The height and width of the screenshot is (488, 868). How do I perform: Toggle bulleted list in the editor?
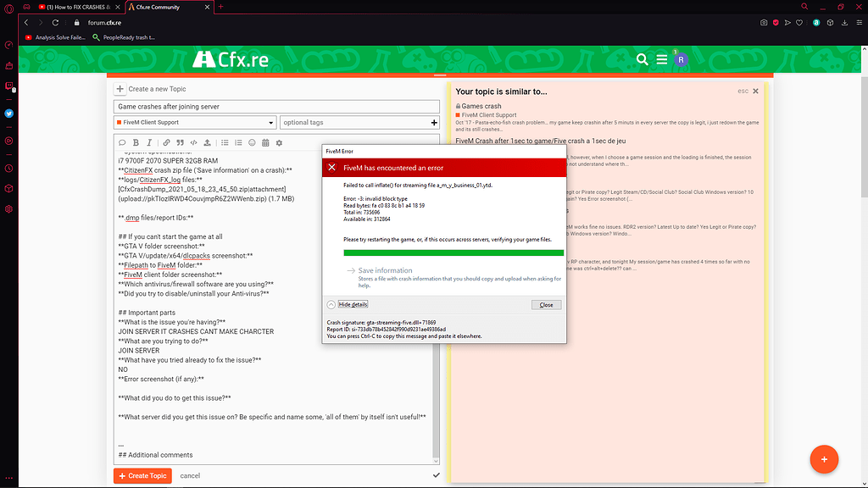(225, 142)
